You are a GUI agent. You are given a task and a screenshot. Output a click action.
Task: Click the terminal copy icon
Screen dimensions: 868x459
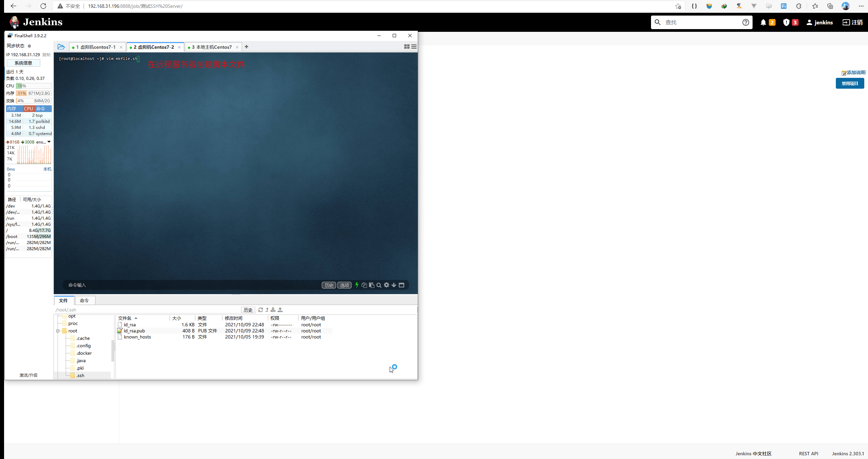tap(364, 285)
